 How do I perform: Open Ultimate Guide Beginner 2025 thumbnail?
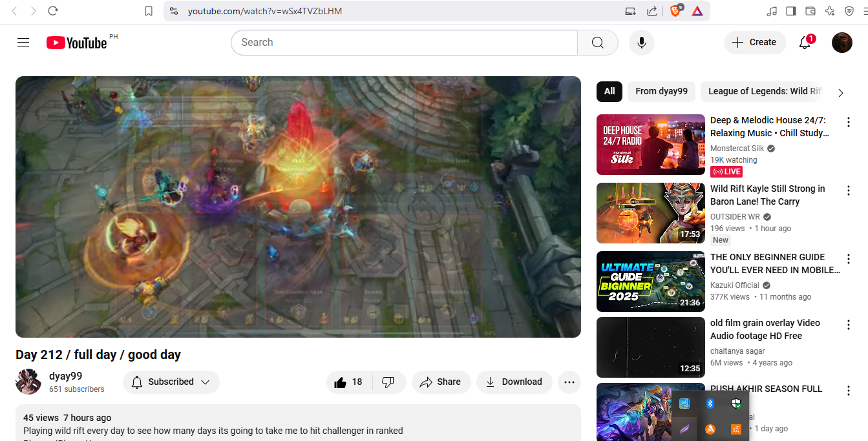tap(651, 282)
